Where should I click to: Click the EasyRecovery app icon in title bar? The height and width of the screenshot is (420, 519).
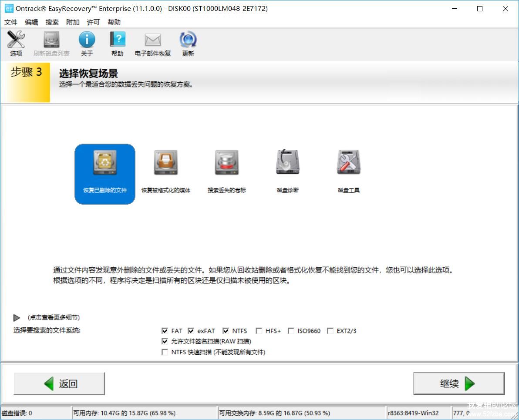9,9
